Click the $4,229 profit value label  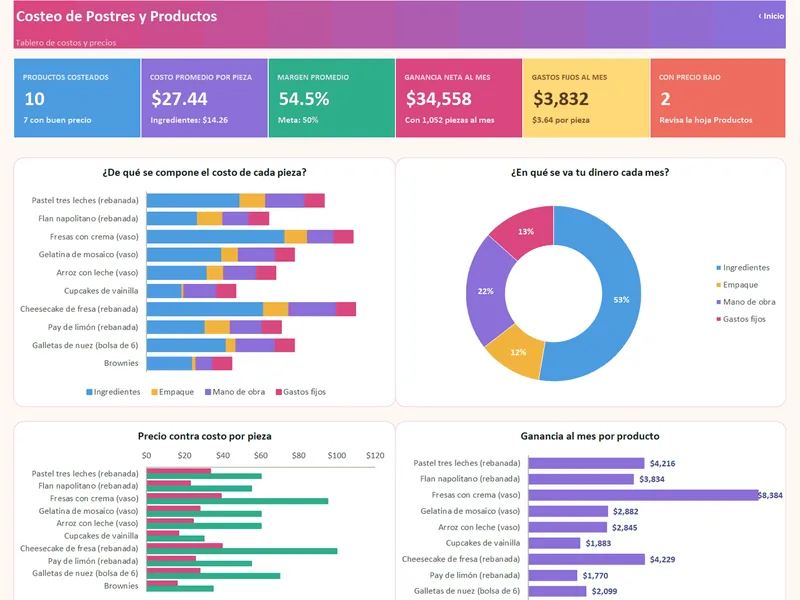point(662,560)
